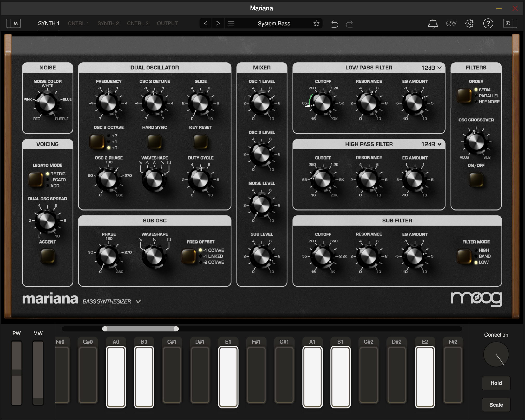Open the CV settings icon
Viewport: 525px width, 420px height.
451,23
